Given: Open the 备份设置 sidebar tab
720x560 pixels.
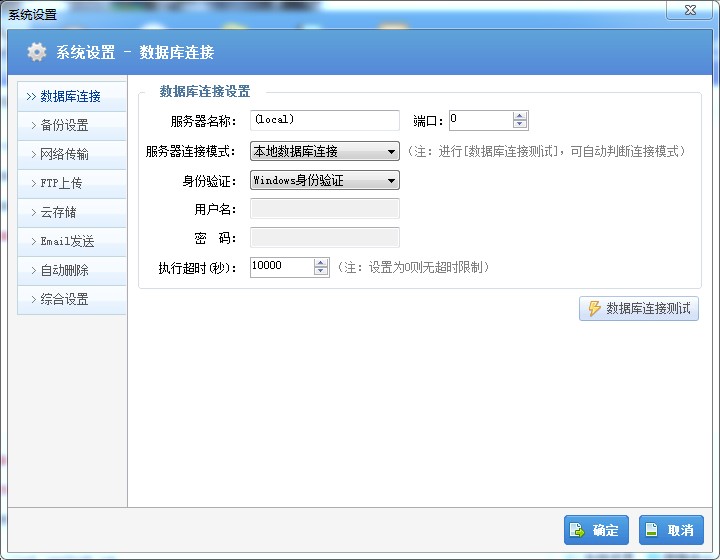Looking at the screenshot, I should coord(72,125).
